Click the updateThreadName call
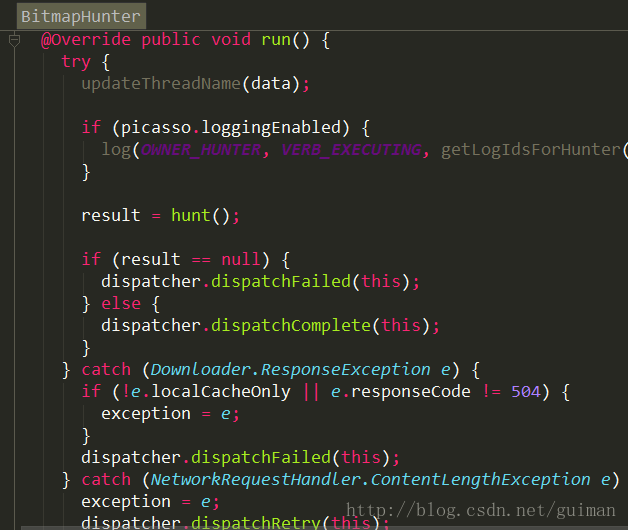Viewport: 628px width, 530px height. click(161, 84)
